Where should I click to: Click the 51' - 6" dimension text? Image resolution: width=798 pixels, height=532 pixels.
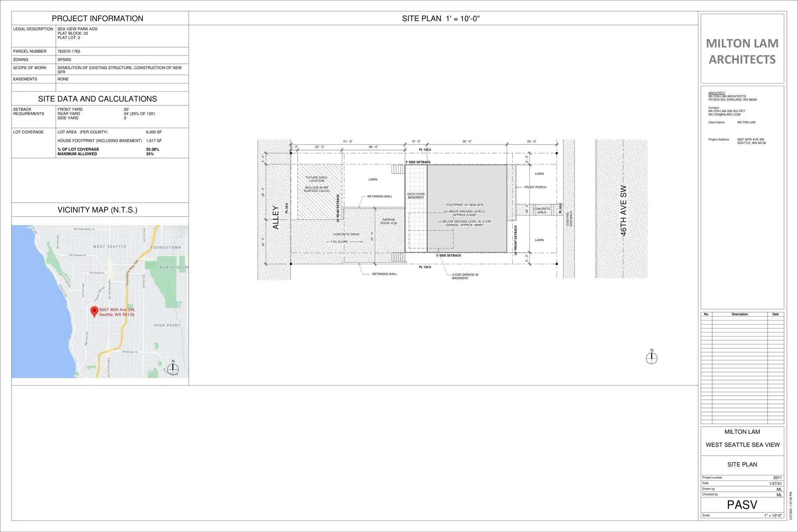pyautogui.click(x=348, y=141)
